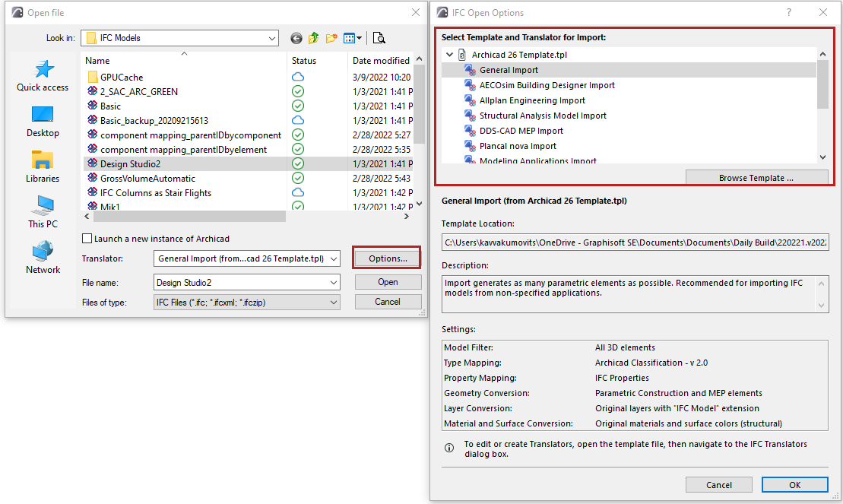Select Modeling Applications Import translator
This screenshot has height=504, width=843.
click(537, 160)
